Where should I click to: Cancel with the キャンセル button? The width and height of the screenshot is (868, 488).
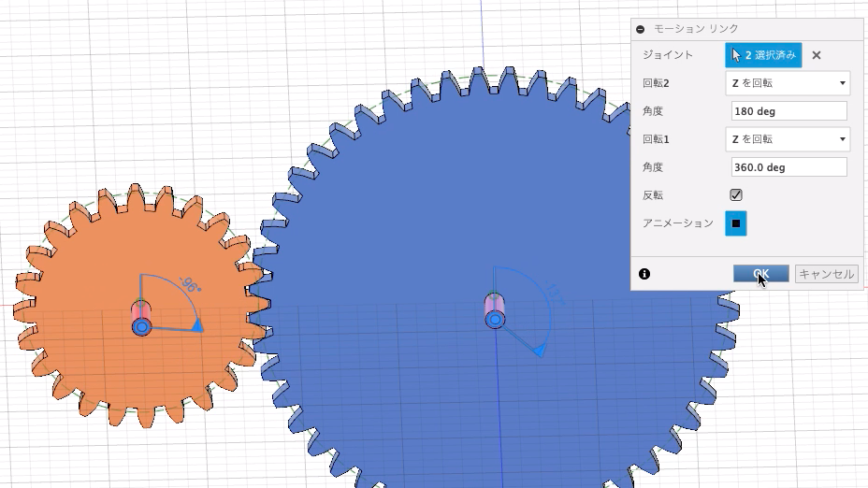click(x=827, y=274)
